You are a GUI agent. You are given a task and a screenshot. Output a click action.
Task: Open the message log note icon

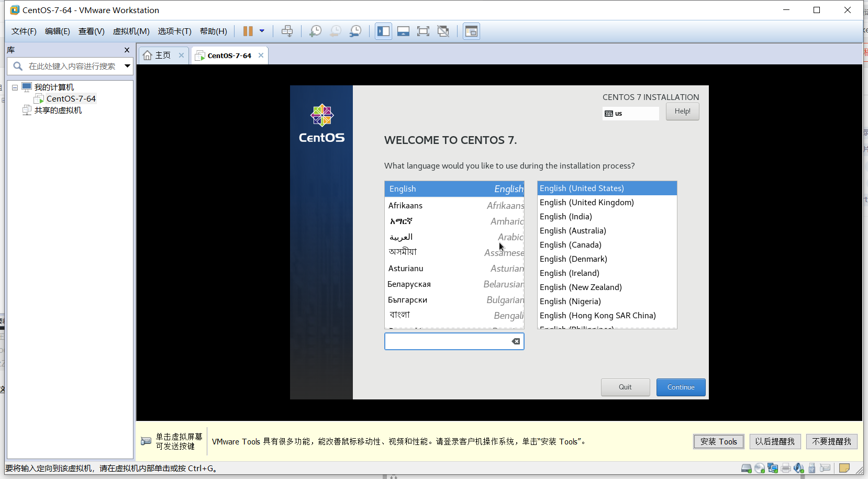[844, 469]
